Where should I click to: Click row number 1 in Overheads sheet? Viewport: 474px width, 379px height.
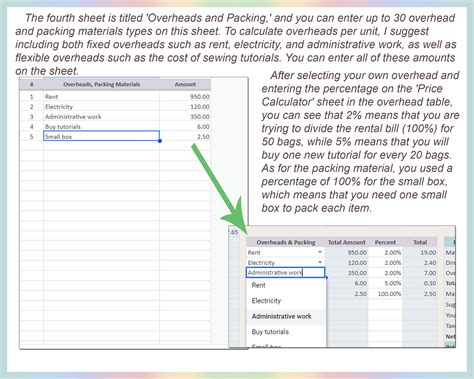(x=32, y=97)
